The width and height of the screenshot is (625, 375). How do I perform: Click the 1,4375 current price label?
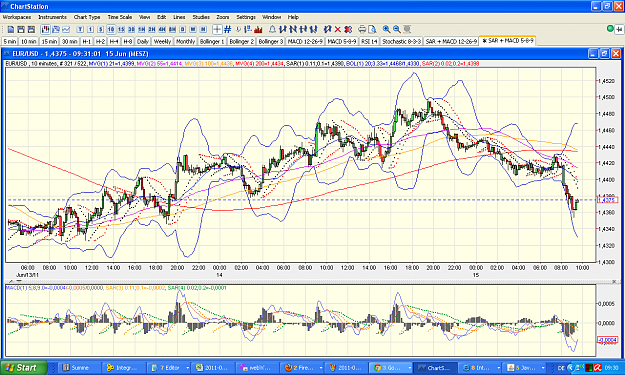607,200
